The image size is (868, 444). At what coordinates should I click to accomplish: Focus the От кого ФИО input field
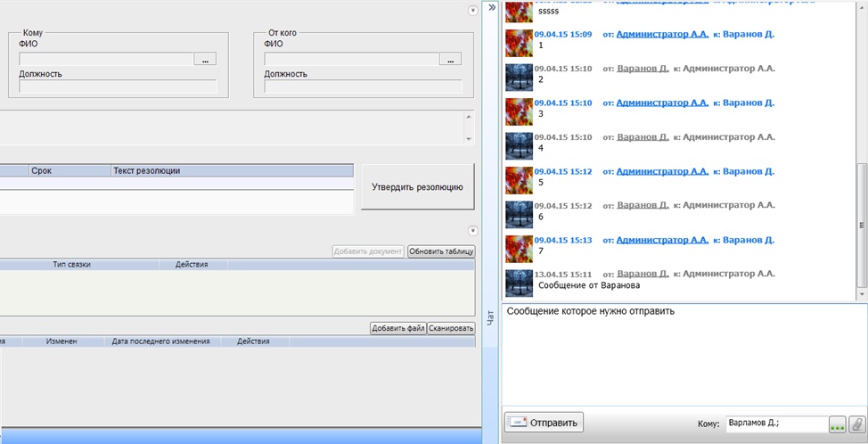(x=351, y=59)
